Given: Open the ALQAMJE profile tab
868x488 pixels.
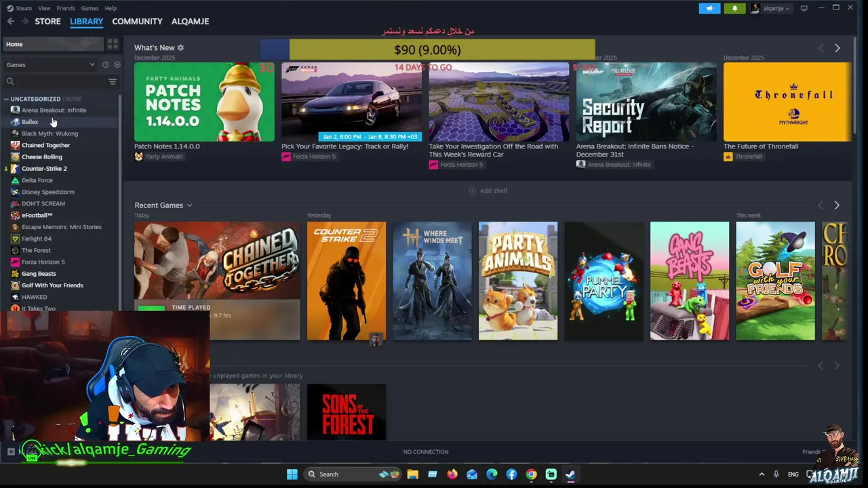Looking at the screenshot, I should coord(190,21).
